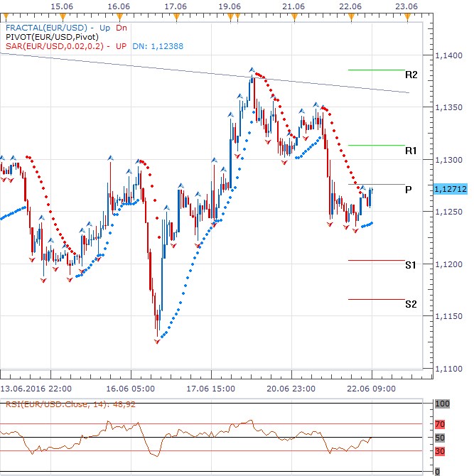The height and width of the screenshot is (476, 474).
Task: Click the R2 resistance level label
Action: click(411, 75)
